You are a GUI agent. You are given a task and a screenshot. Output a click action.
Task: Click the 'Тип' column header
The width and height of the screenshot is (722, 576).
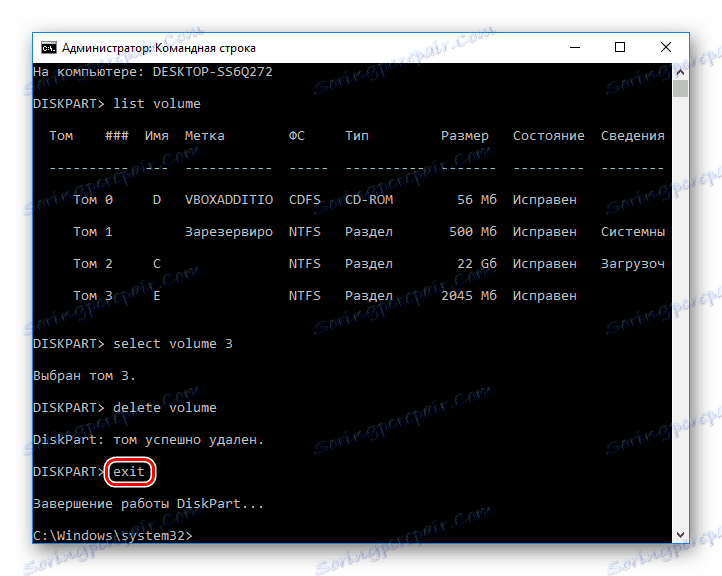point(357,136)
